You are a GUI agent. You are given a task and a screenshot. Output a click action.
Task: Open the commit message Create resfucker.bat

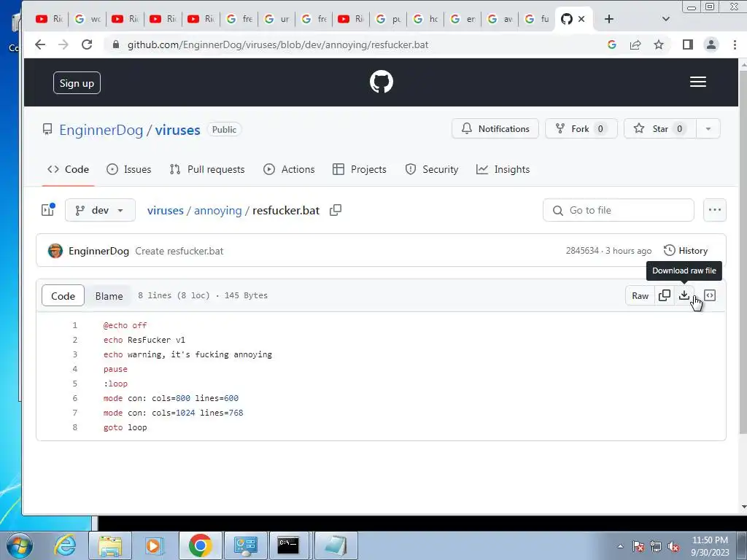point(179,251)
